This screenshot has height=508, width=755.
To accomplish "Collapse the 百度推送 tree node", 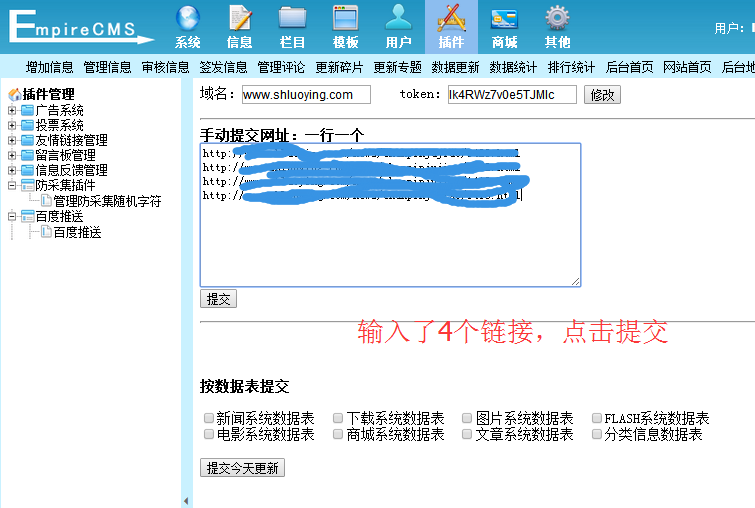I will [x=12, y=216].
